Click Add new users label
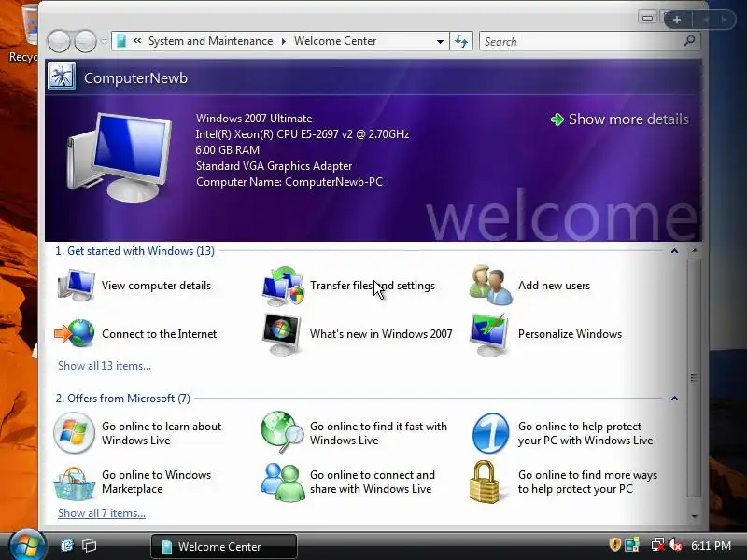This screenshot has width=747, height=560. click(x=554, y=286)
